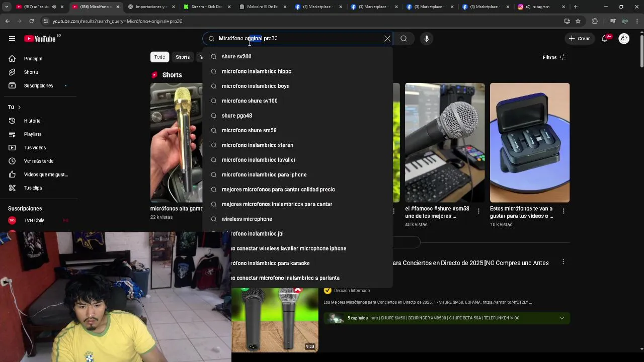The width and height of the screenshot is (644, 362).
Task: Go to the YouTube home logo
Action: pyautogui.click(x=40, y=39)
